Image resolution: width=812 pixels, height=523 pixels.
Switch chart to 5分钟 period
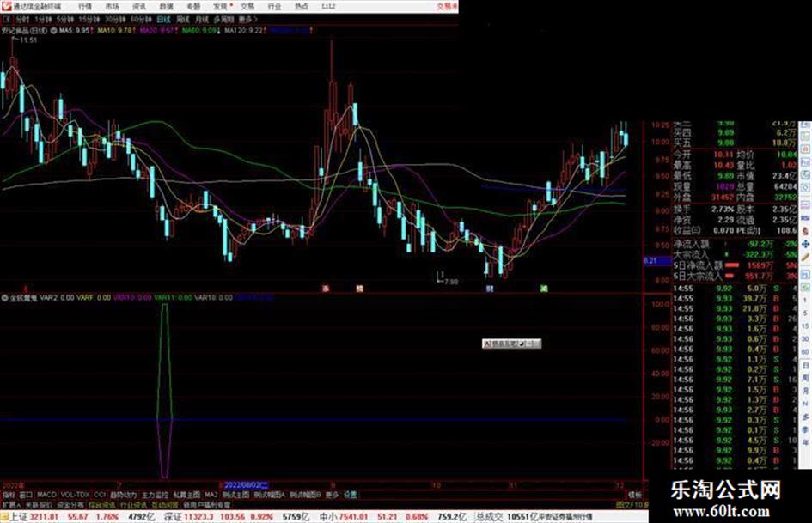click(64, 20)
